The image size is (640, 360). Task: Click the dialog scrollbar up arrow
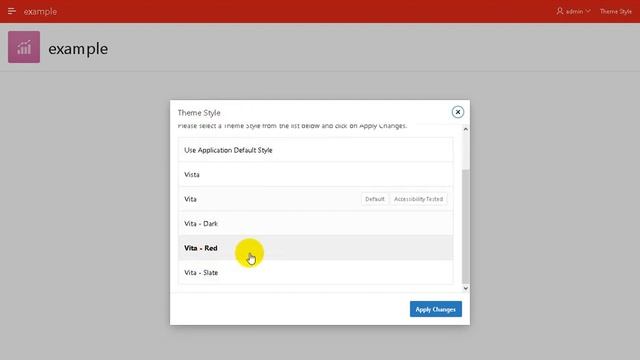tap(465, 129)
